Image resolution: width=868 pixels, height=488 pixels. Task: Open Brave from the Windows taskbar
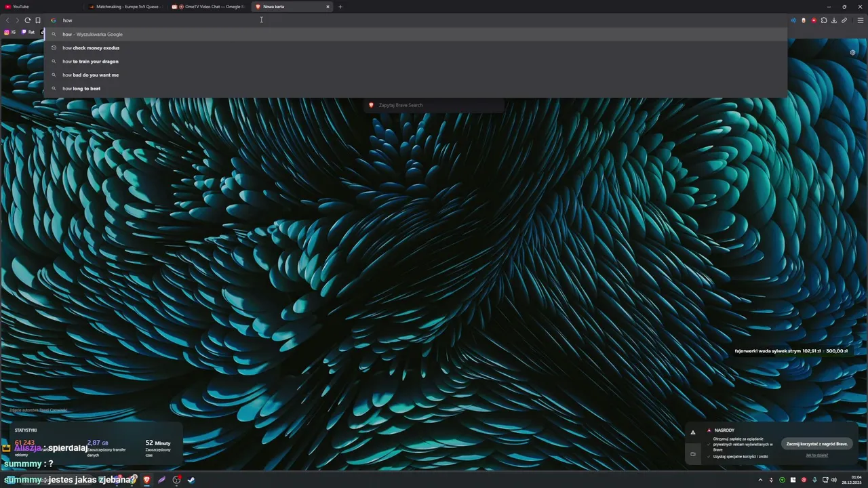[x=146, y=480]
